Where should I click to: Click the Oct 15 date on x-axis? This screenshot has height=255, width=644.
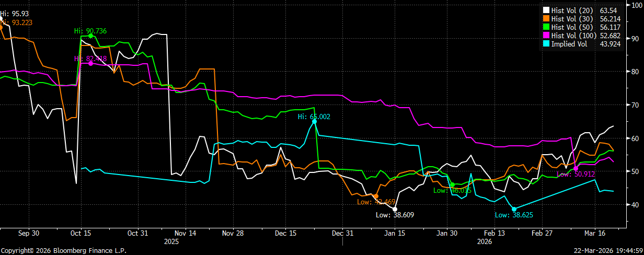[x=80, y=233]
